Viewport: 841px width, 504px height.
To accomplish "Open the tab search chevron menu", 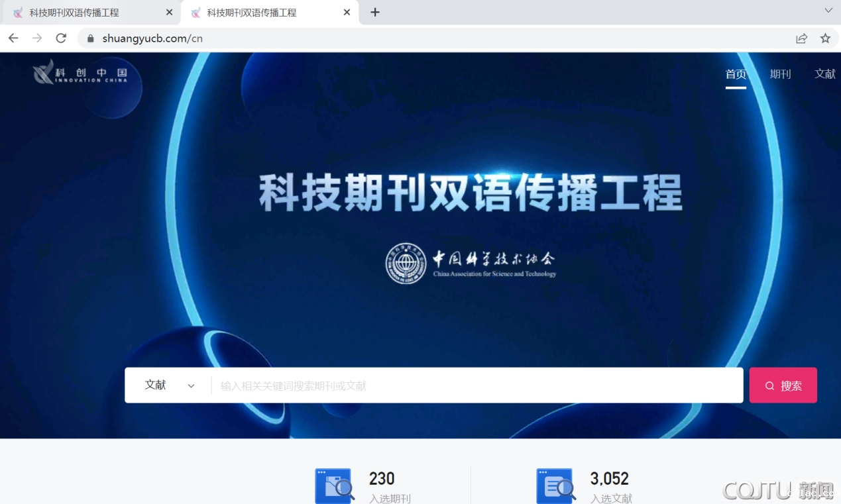I will coord(828,11).
